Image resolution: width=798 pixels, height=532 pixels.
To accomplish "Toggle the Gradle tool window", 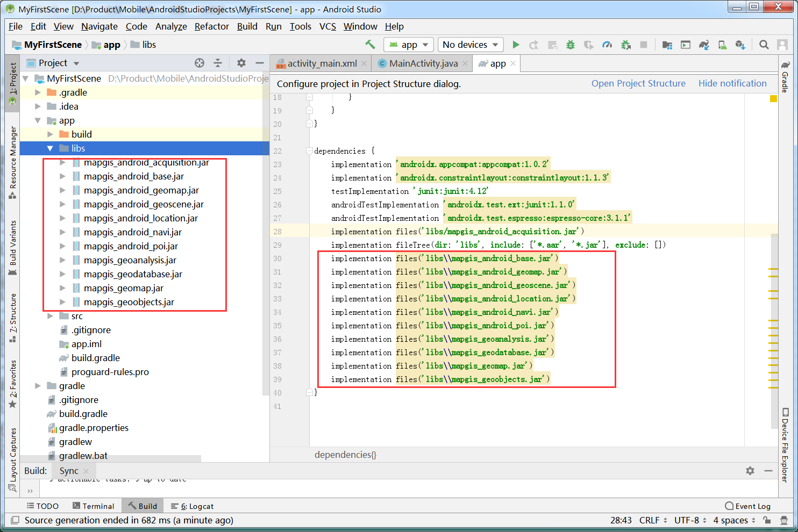I will pos(785,77).
